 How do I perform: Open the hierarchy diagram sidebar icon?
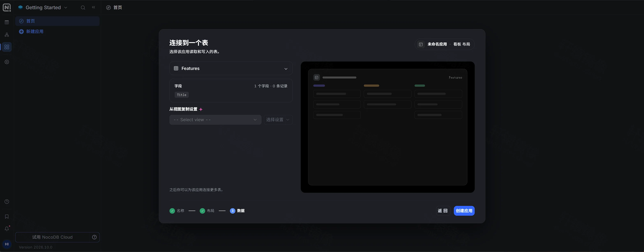[7, 35]
